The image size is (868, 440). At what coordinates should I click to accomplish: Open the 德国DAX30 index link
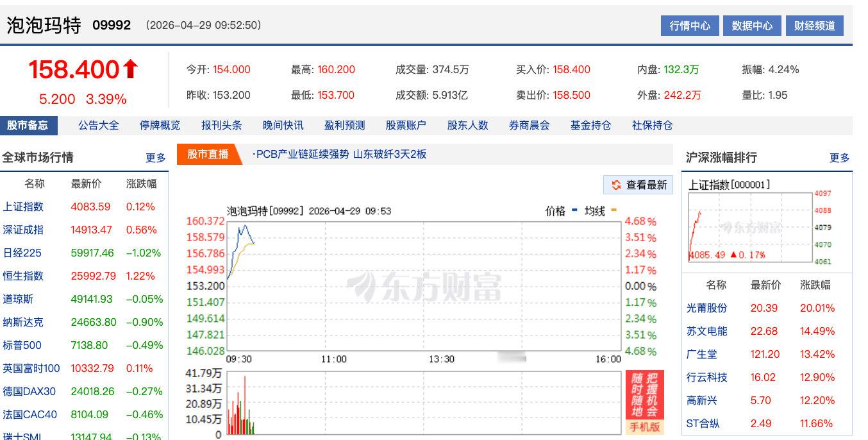(x=29, y=391)
